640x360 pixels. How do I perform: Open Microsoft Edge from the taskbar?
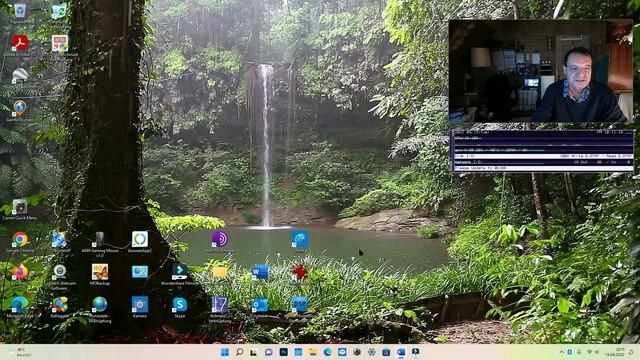pyautogui.click(x=327, y=352)
